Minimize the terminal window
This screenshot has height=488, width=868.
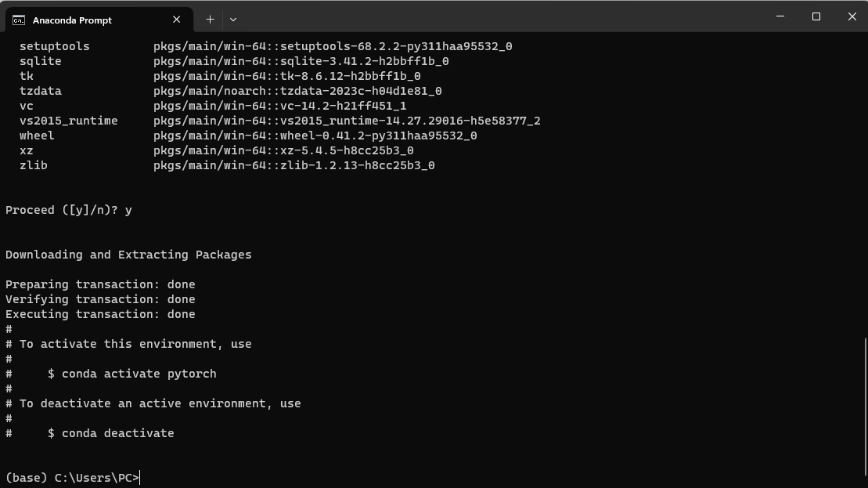[x=780, y=16]
